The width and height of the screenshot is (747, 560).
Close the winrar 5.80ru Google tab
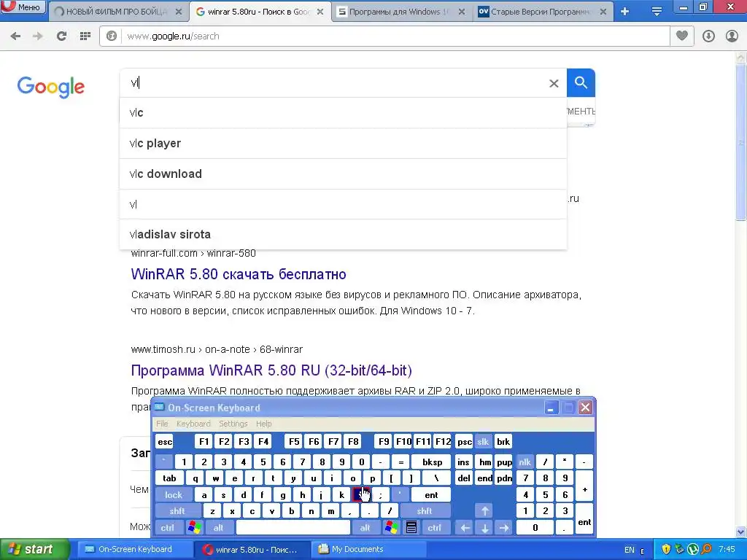[321, 12]
